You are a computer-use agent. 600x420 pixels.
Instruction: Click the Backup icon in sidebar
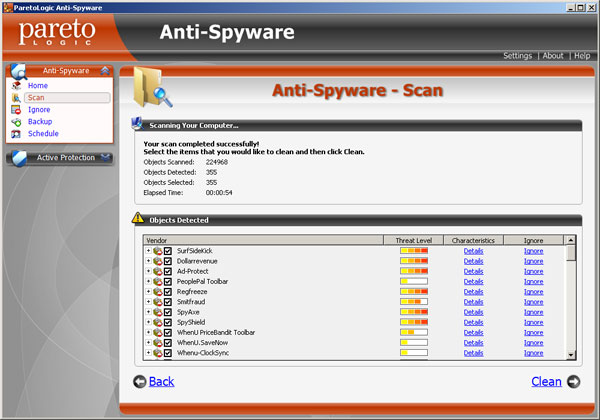(x=16, y=122)
